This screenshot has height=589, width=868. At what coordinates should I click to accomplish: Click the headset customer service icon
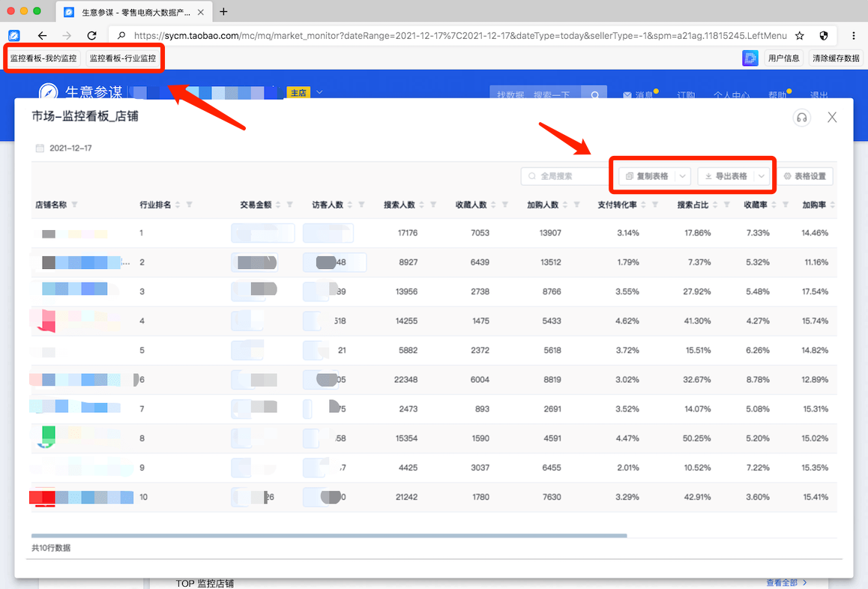802,117
